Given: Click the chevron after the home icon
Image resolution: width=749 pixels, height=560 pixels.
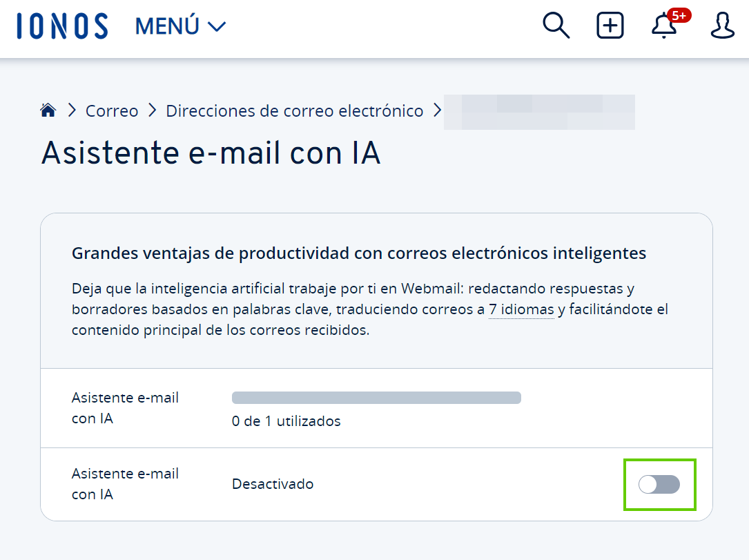Looking at the screenshot, I should coord(72,110).
